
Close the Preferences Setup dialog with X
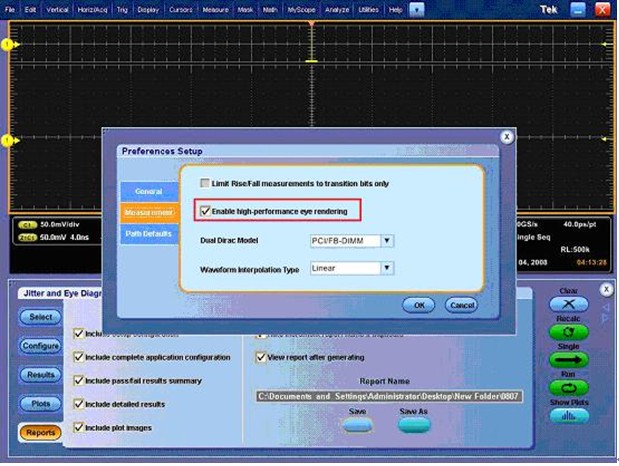[507, 136]
